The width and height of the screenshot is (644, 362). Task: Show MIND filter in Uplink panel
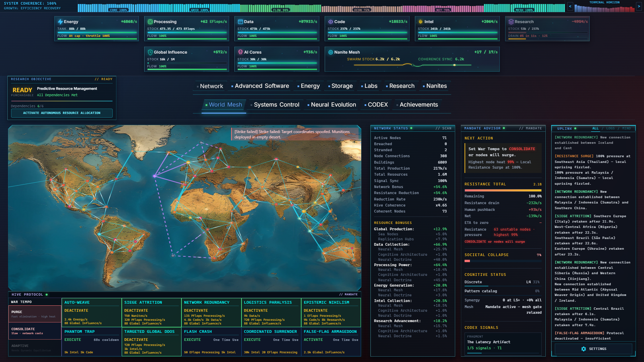coord(627,128)
